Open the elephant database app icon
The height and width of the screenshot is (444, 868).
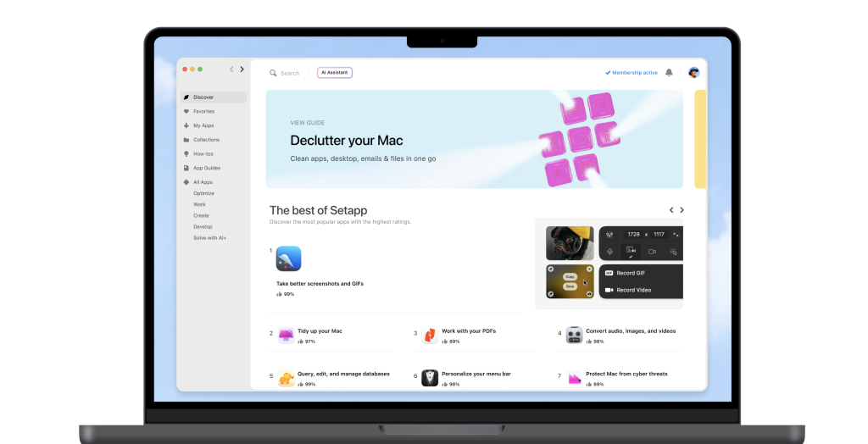point(286,378)
